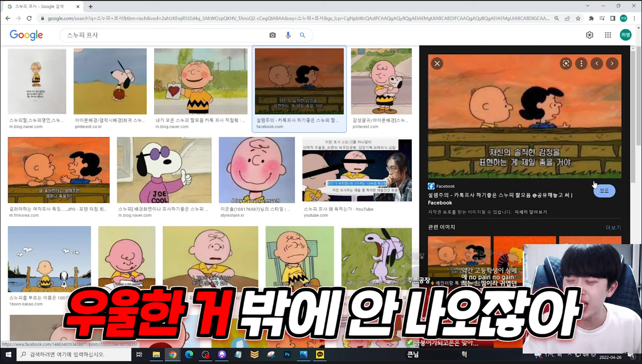The width and height of the screenshot is (642, 364).
Task: Reload the Google search page
Action: [29, 18]
